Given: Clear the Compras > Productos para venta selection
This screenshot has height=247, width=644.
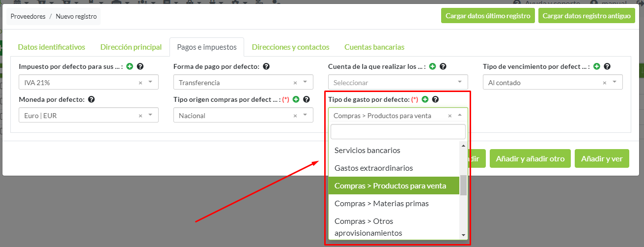Looking at the screenshot, I should (x=449, y=116).
